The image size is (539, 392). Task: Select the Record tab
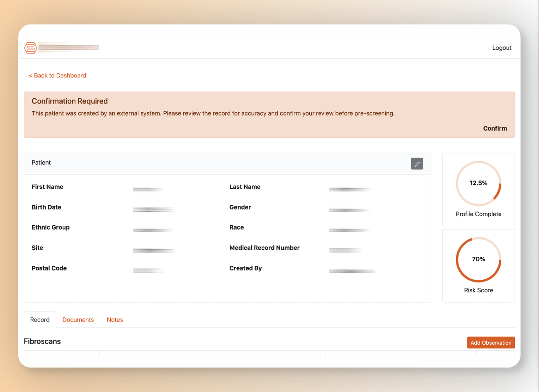tap(39, 319)
